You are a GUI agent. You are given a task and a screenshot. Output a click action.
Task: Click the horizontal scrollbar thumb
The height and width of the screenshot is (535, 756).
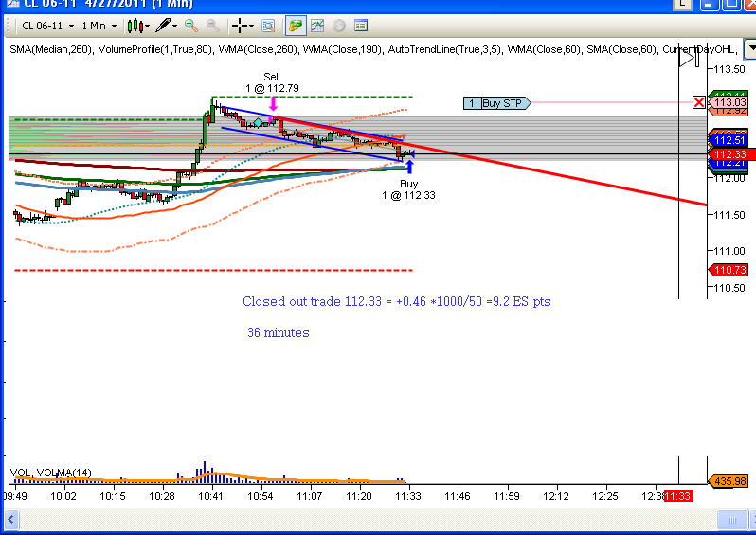pyautogui.click(x=731, y=520)
